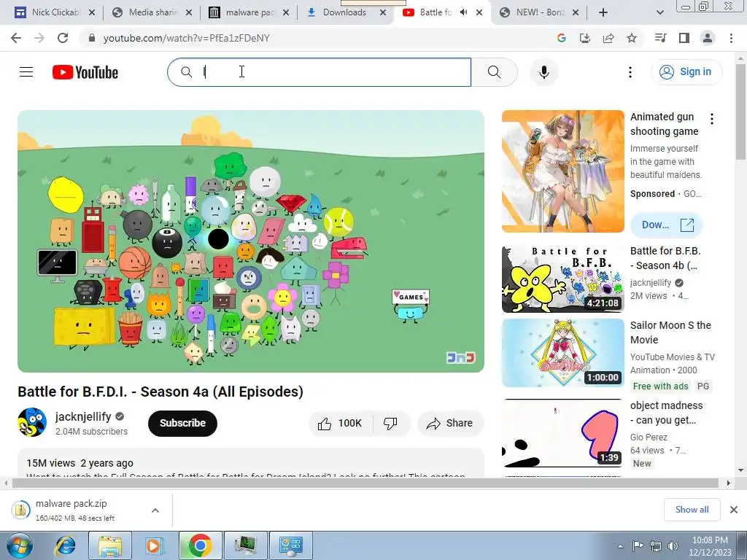This screenshot has height=560, width=747.
Task: Open the jacknjellify channel name link
Action: tap(83, 416)
